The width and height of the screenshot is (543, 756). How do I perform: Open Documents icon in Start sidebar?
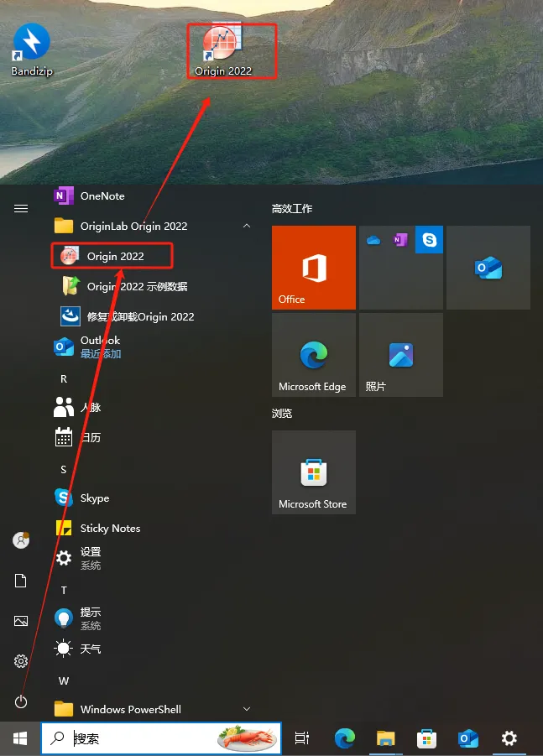pos(21,581)
